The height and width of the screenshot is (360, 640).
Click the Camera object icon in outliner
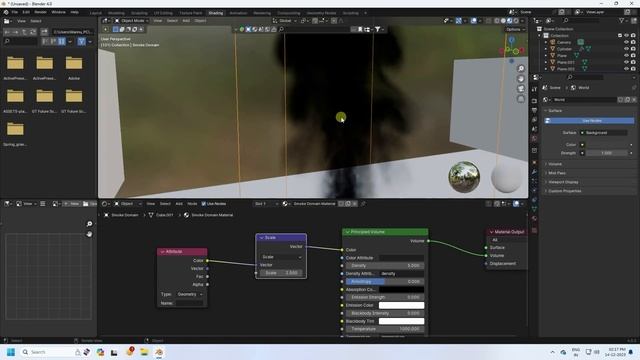(x=553, y=42)
